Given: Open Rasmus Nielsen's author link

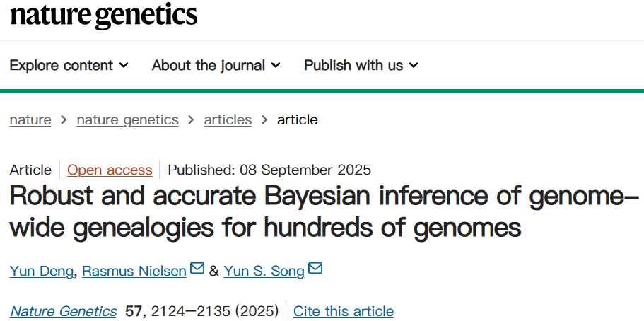Looking at the screenshot, I should point(134,271).
